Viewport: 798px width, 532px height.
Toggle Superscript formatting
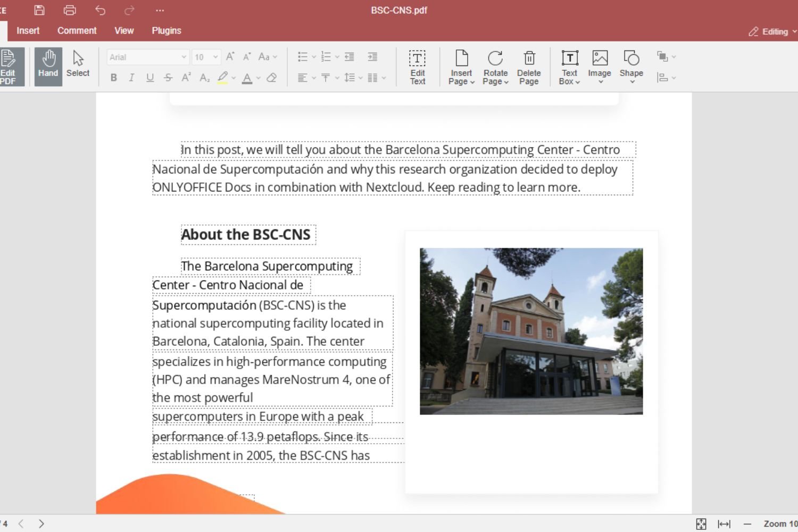click(186, 78)
